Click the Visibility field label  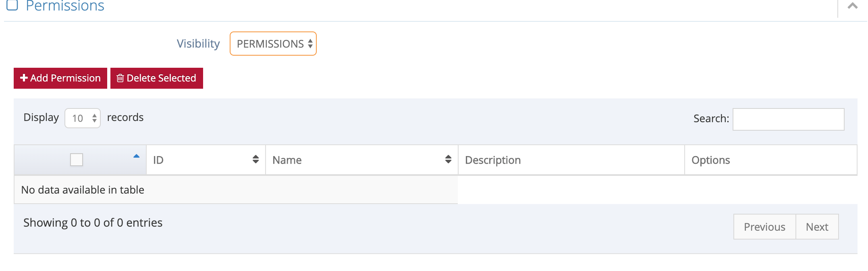pyautogui.click(x=198, y=44)
